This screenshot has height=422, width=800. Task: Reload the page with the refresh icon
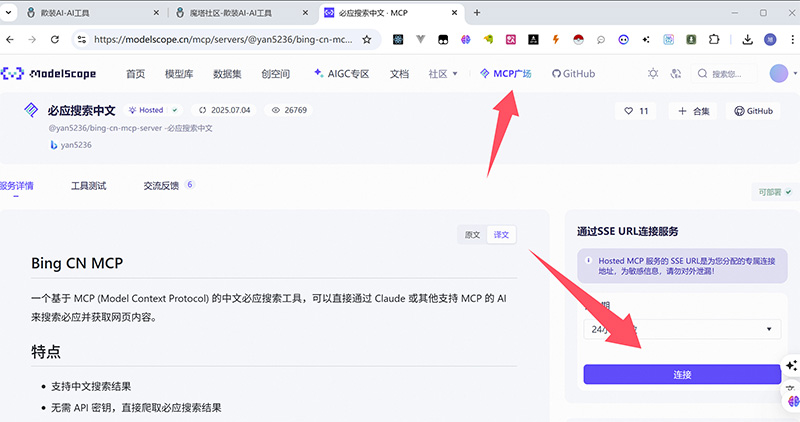tap(55, 39)
